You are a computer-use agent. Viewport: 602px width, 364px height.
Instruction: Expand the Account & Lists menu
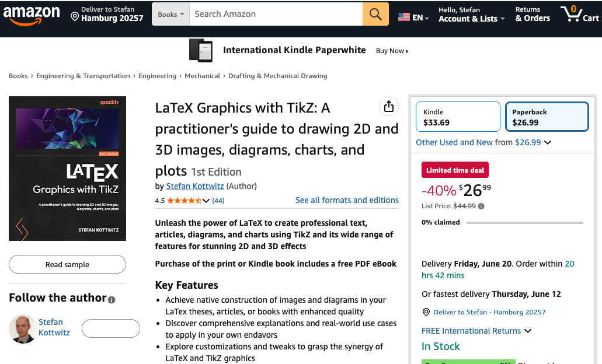(x=471, y=14)
